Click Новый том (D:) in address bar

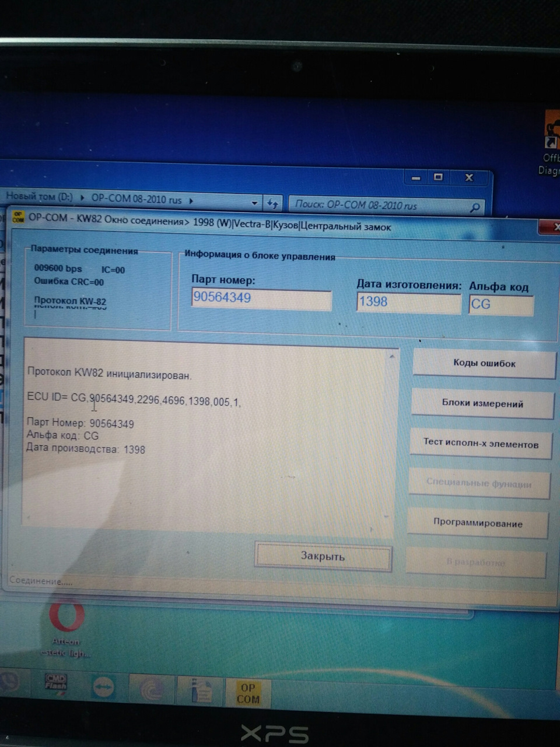coord(38,197)
